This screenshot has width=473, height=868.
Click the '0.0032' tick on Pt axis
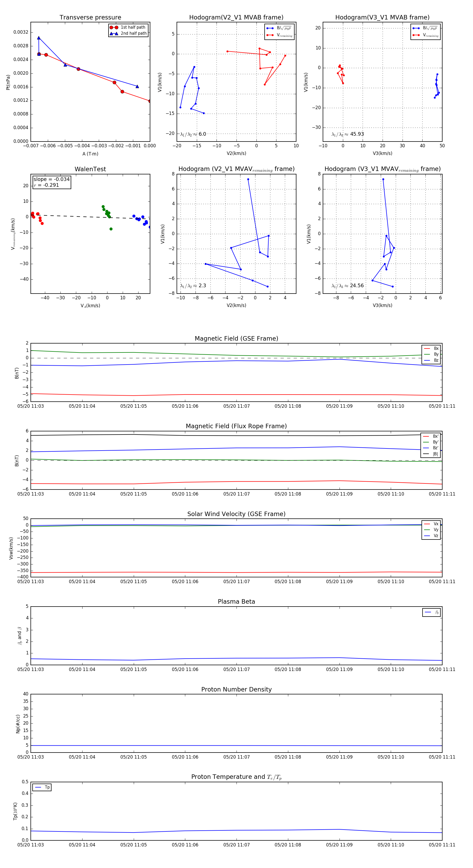[x=21, y=32]
